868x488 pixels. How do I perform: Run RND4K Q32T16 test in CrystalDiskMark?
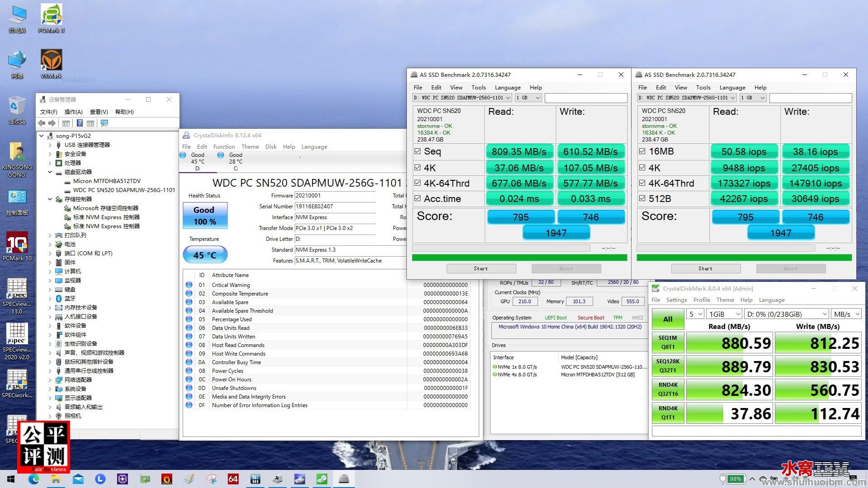coord(668,389)
